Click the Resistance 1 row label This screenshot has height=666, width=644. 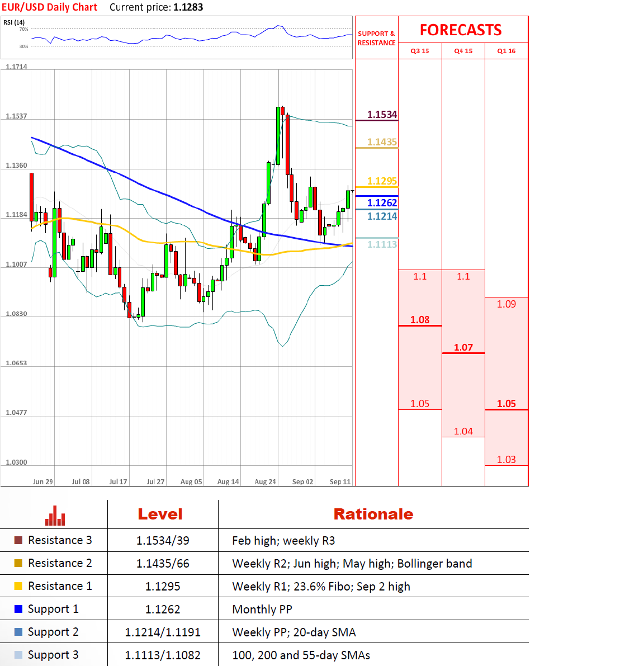[60, 586]
